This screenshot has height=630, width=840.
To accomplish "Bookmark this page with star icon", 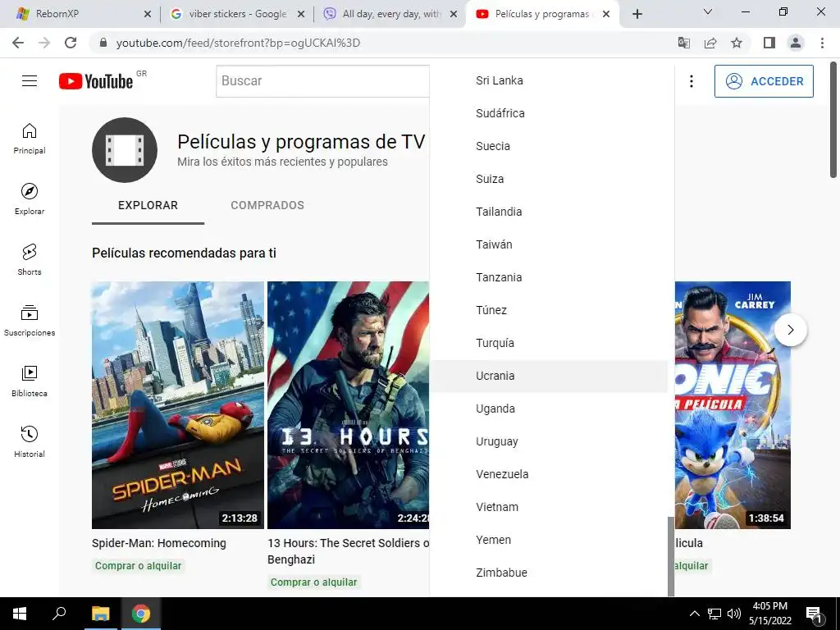I will click(x=737, y=43).
